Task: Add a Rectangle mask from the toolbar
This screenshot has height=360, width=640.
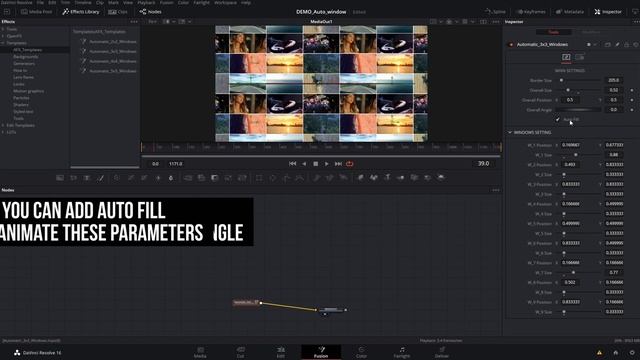Action: [x=259, y=178]
